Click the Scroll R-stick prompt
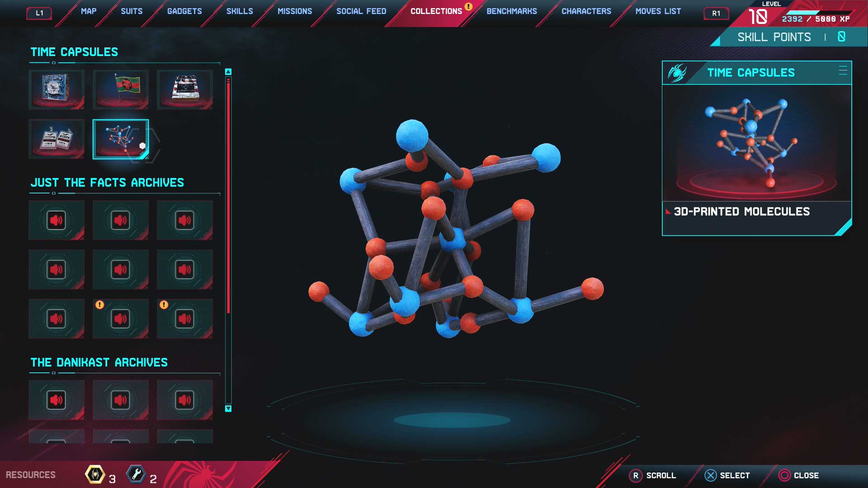Screen dimensions: 868x488 [652, 475]
